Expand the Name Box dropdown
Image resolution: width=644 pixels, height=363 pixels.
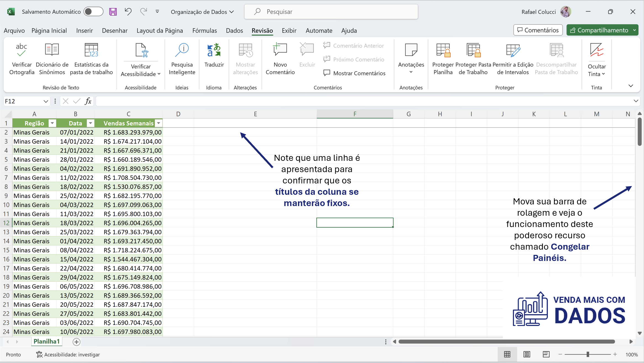pos(46,101)
